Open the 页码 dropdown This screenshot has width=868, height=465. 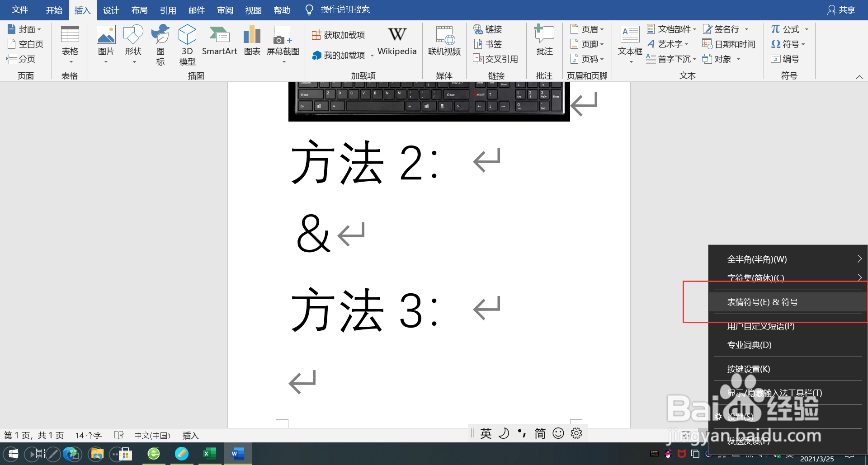[587, 59]
